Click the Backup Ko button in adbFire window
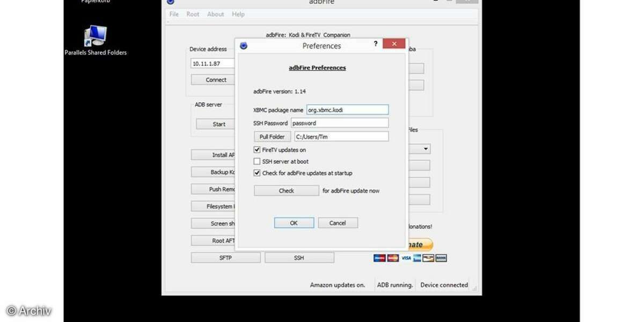The width and height of the screenshot is (644, 322). pyautogui.click(x=213, y=172)
